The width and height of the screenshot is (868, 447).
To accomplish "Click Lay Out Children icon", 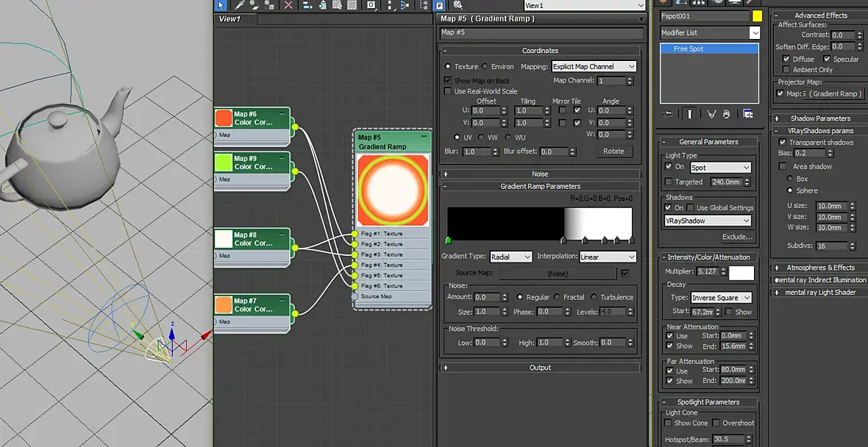I will [405, 5].
